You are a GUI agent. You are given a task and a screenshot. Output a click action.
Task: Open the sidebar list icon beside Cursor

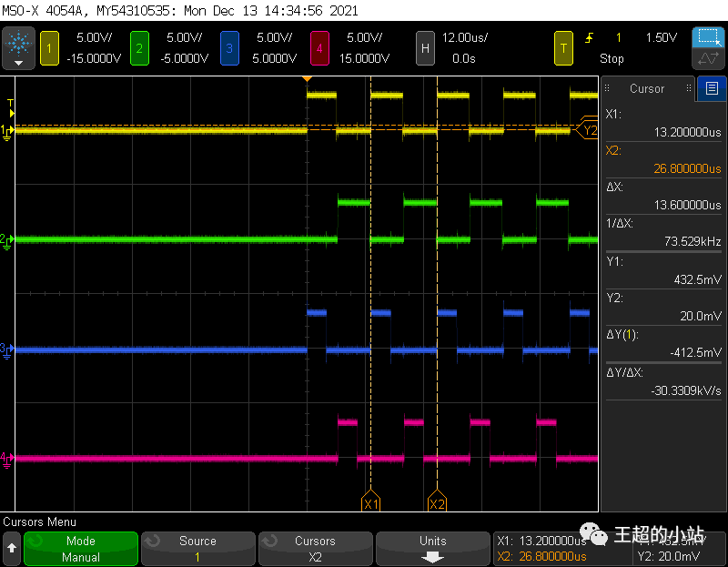point(711,88)
